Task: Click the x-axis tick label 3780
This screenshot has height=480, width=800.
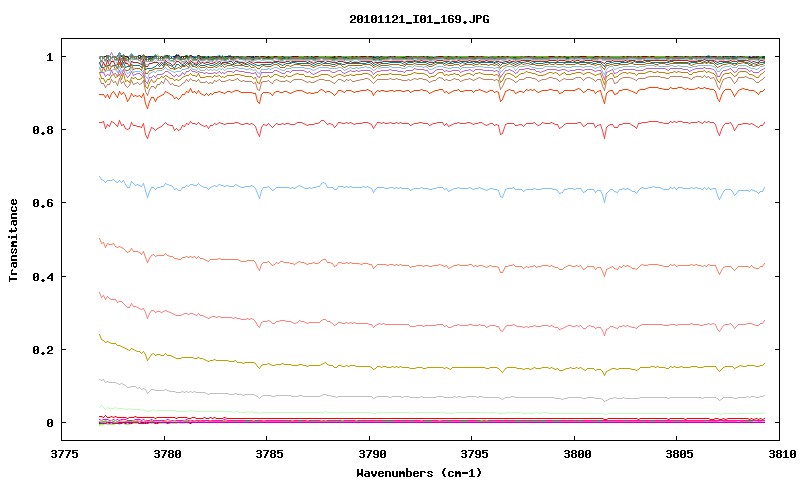Action: (167, 453)
